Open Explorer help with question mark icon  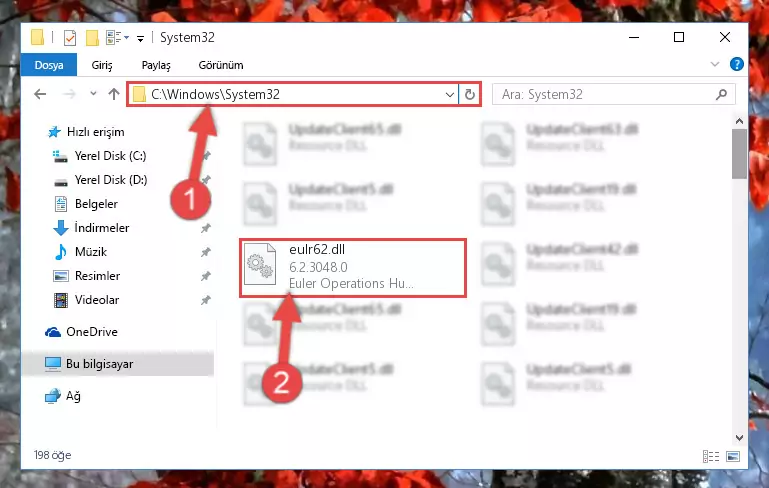736,64
